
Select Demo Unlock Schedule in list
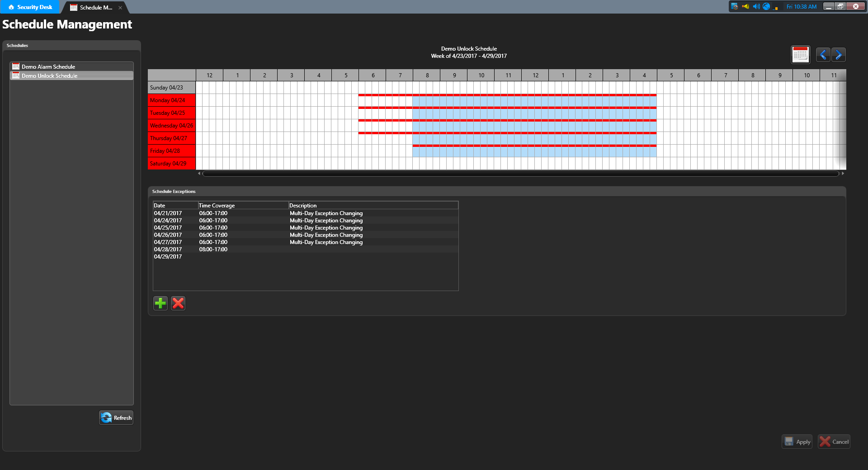(50, 76)
